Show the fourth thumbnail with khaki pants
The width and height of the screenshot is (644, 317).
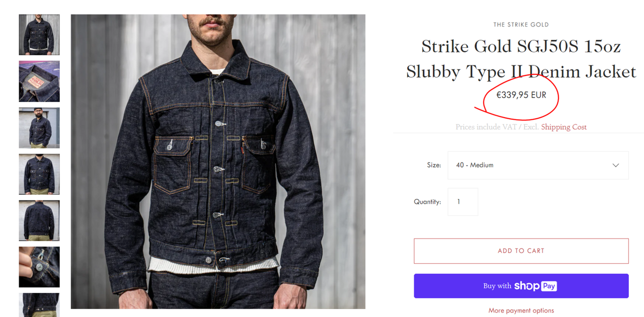(39, 174)
